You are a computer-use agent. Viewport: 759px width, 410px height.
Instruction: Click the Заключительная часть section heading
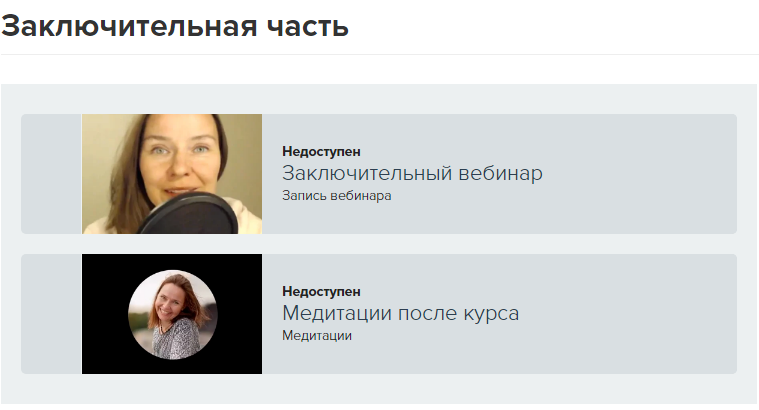click(x=175, y=26)
